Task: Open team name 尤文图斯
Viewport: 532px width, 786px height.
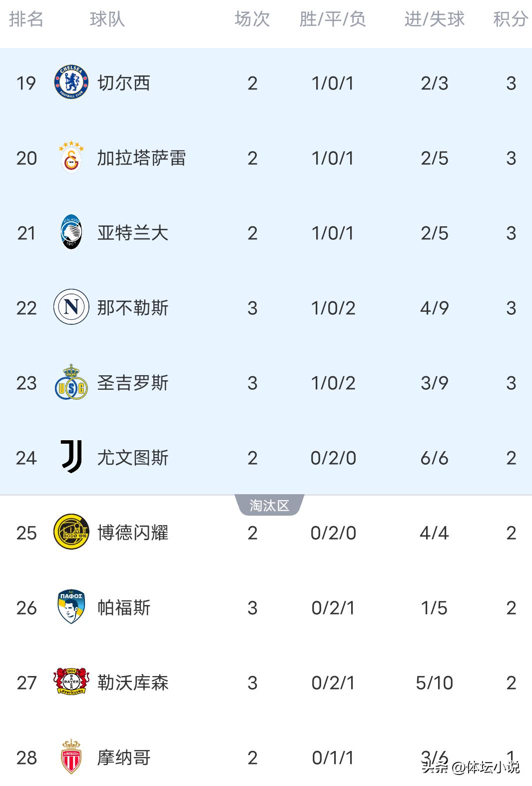Action: coord(133,458)
